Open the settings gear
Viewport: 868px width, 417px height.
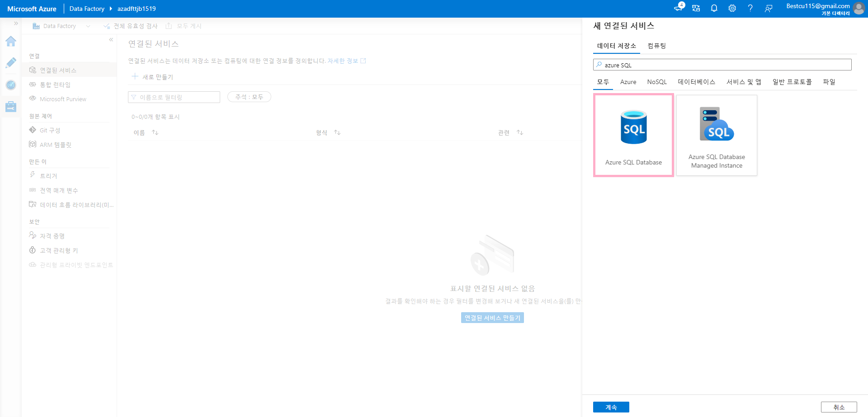(732, 8)
